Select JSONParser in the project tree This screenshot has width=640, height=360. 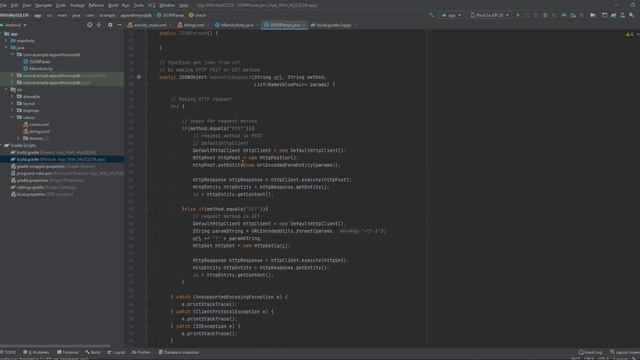[40, 62]
